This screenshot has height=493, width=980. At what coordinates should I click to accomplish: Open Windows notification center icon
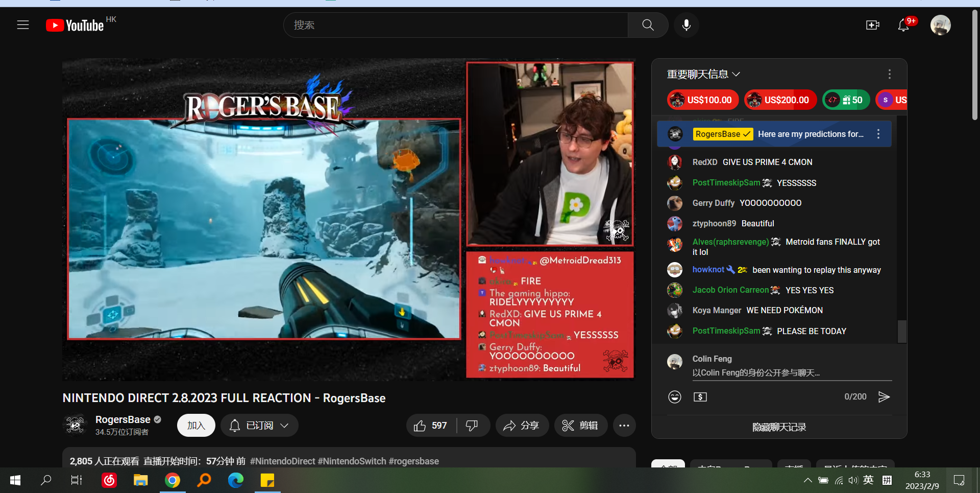pos(959,480)
